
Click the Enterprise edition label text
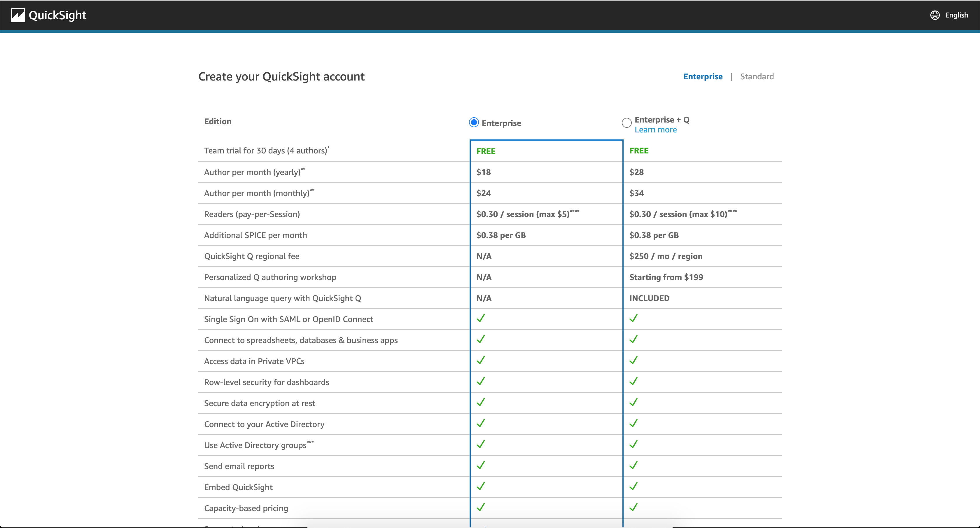pos(501,123)
